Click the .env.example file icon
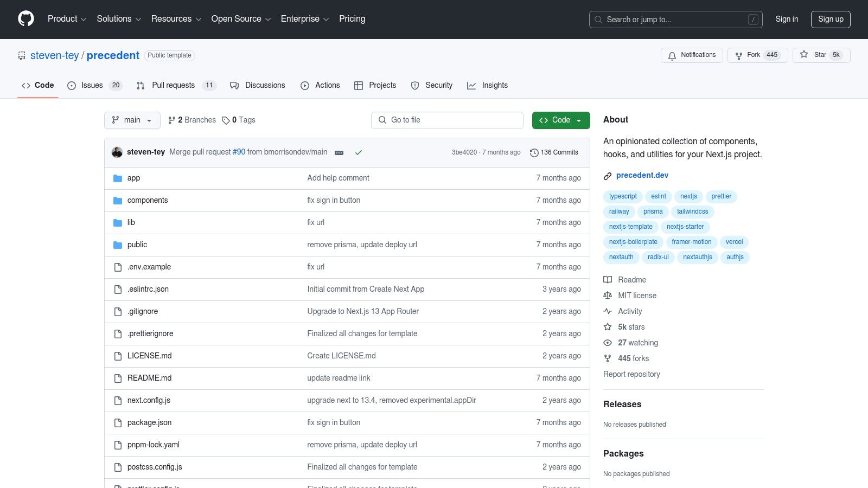The image size is (868, 488). [118, 267]
